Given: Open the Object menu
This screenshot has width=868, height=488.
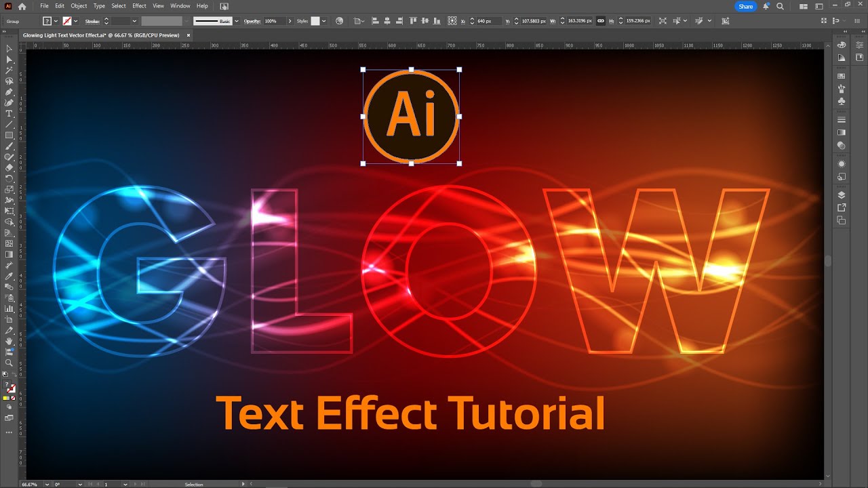Looking at the screenshot, I should 79,6.
